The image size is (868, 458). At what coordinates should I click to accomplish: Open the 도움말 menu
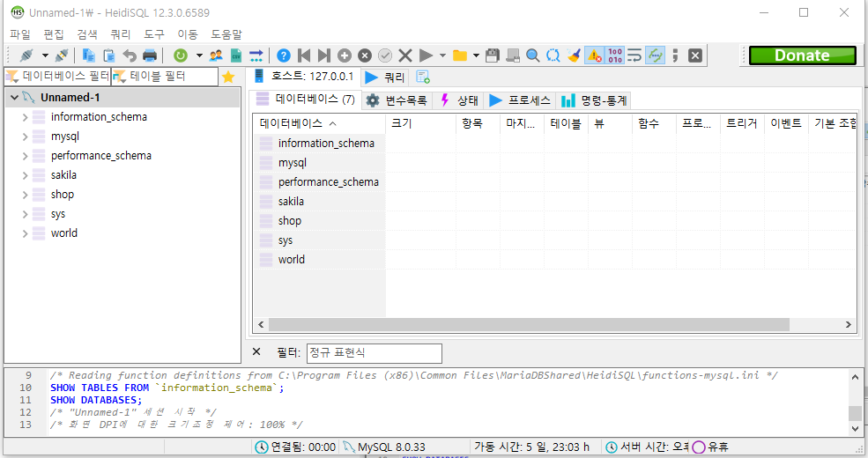pyautogui.click(x=226, y=34)
